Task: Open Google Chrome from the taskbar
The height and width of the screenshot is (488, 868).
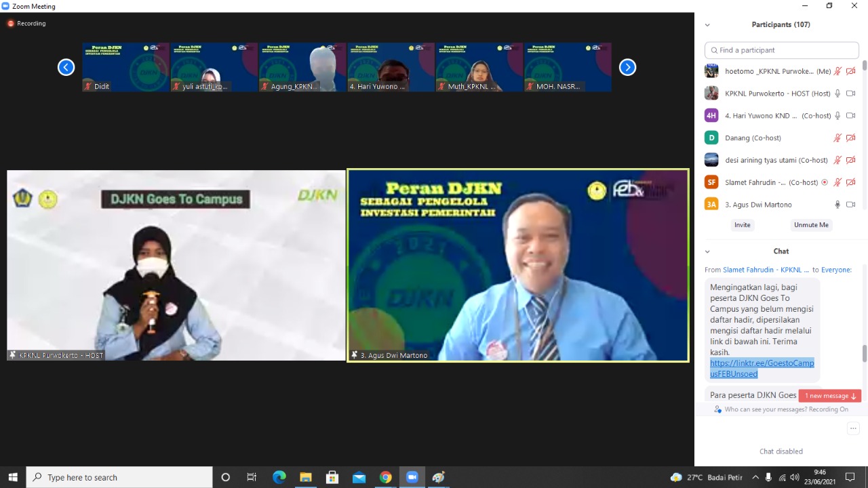Action: [385, 477]
